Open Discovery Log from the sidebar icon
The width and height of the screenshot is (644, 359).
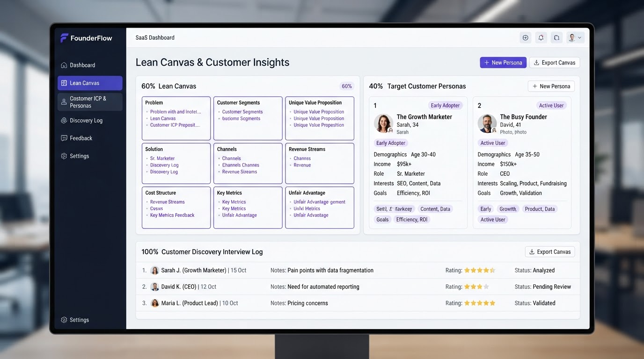click(64, 121)
